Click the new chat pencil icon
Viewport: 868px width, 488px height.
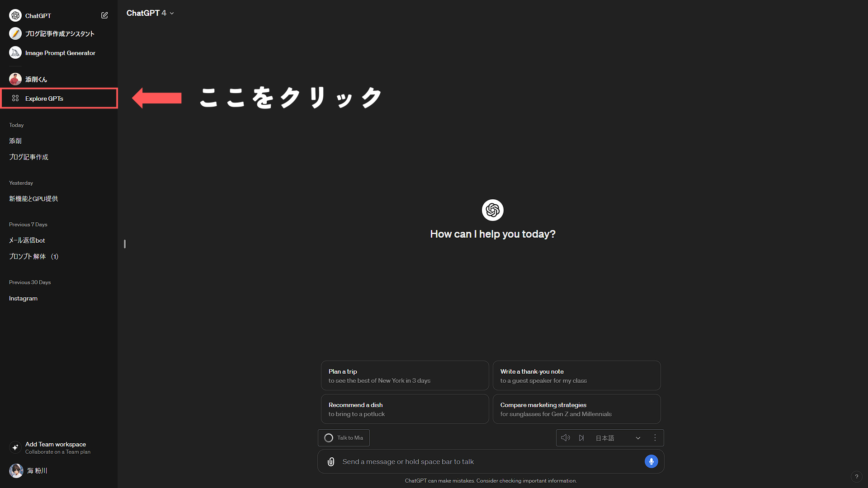[x=104, y=15]
